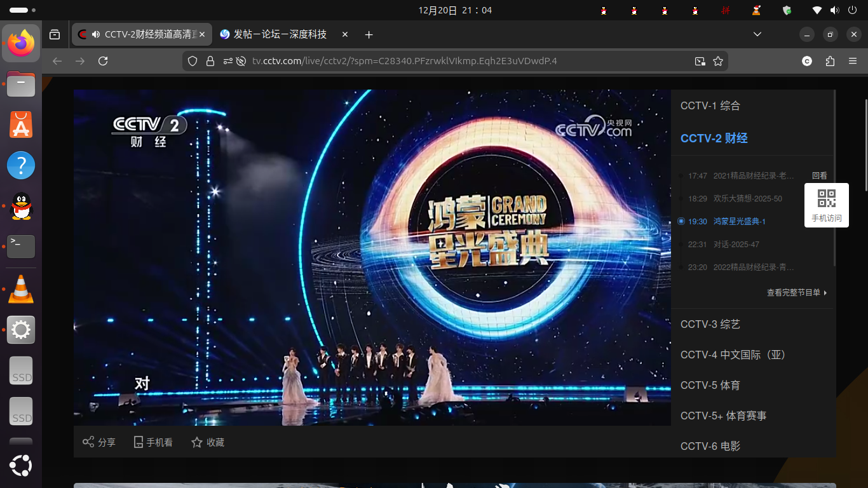The height and width of the screenshot is (488, 868).
Task: Open a new browser tab
Action: (x=369, y=34)
